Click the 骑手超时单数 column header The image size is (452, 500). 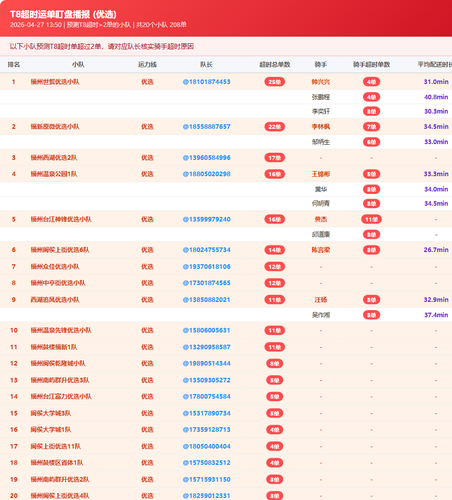[x=371, y=64]
